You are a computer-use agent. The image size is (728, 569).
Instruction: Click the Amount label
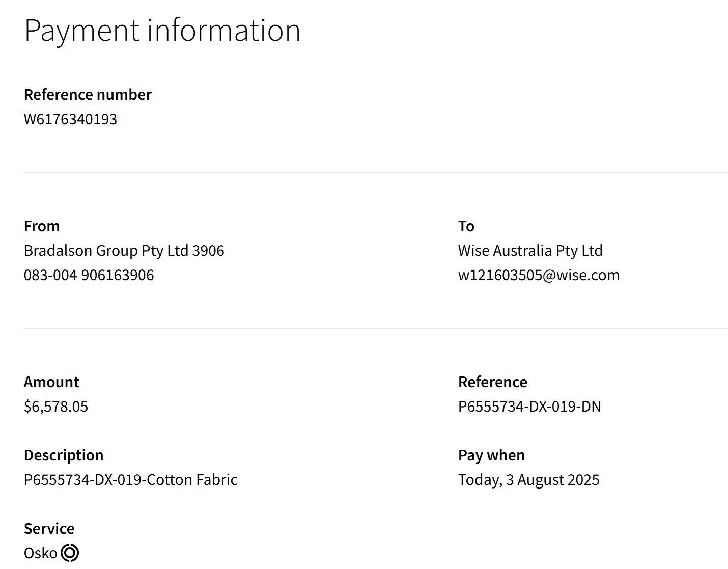pyautogui.click(x=51, y=382)
